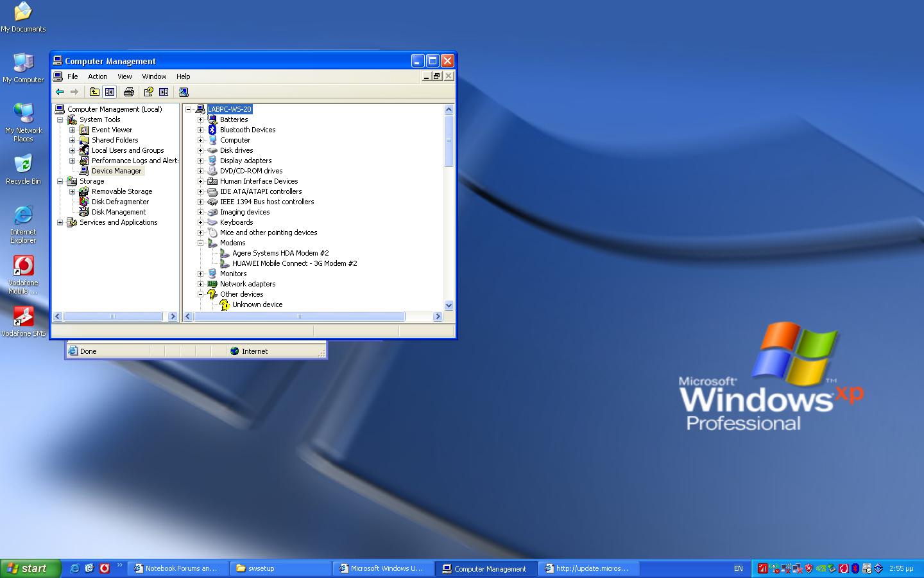Toggle the show/hide action pane icon
Viewport: 924px width, 578px height.
[x=164, y=92]
